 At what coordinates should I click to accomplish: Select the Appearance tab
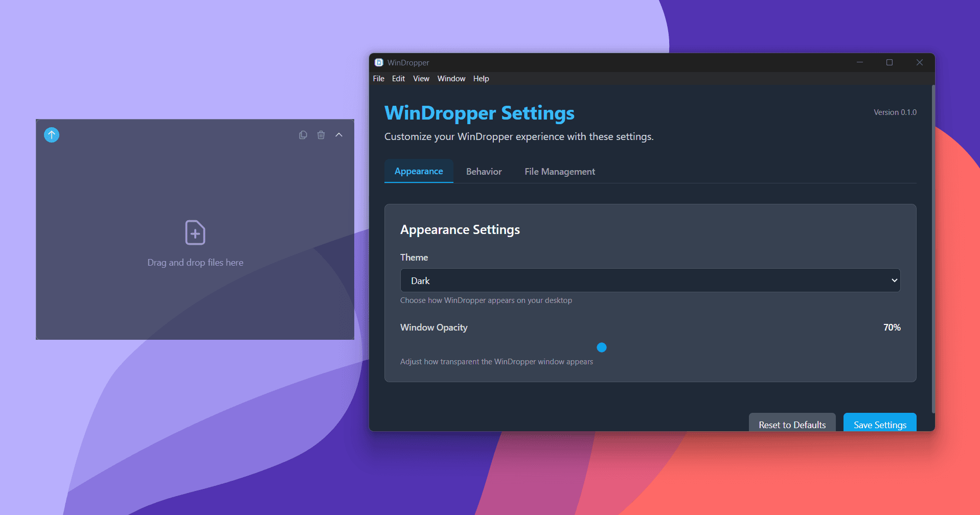point(418,171)
